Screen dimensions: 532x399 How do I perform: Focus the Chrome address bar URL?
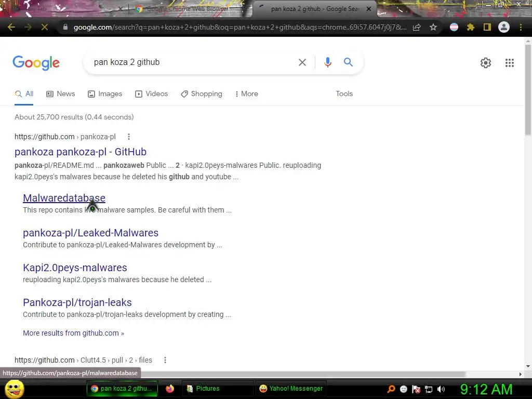(x=239, y=27)
